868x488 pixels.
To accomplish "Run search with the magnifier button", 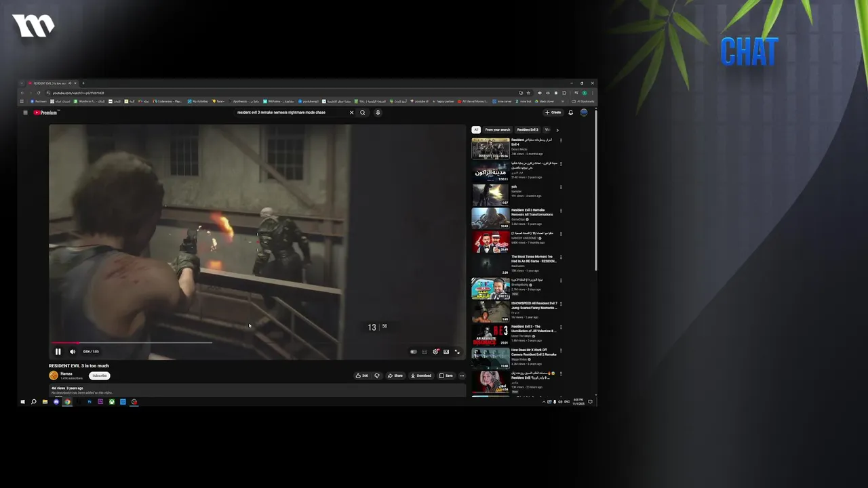I will [363, 113].
